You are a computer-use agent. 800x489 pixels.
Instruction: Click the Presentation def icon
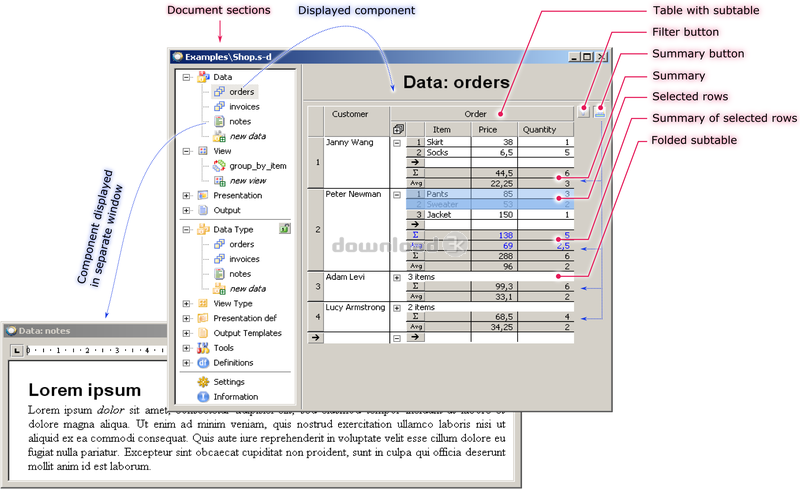(x=203, y=319)
